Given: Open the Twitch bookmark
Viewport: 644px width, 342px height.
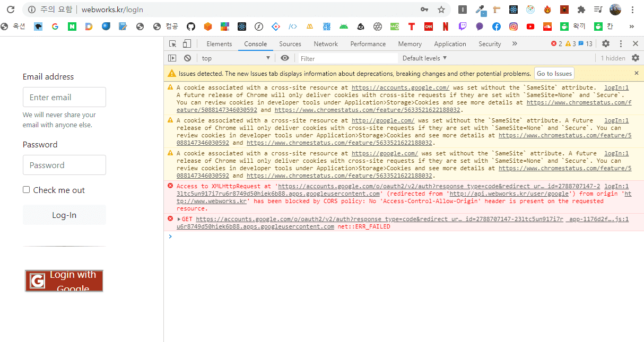Looking at the screenshot, I should pos(463,27).
